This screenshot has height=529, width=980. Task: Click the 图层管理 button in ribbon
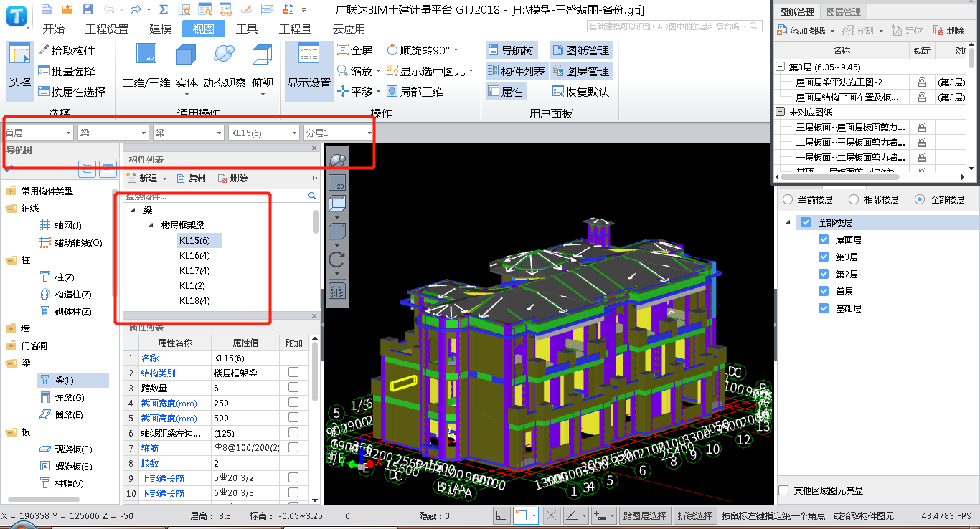tap(582, 71)
